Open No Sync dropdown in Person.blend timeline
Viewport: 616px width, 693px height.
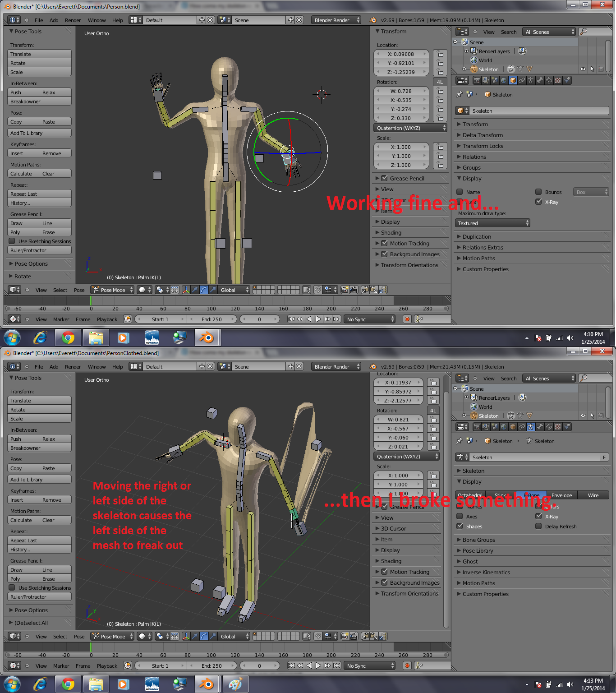(x=369, y=319)
